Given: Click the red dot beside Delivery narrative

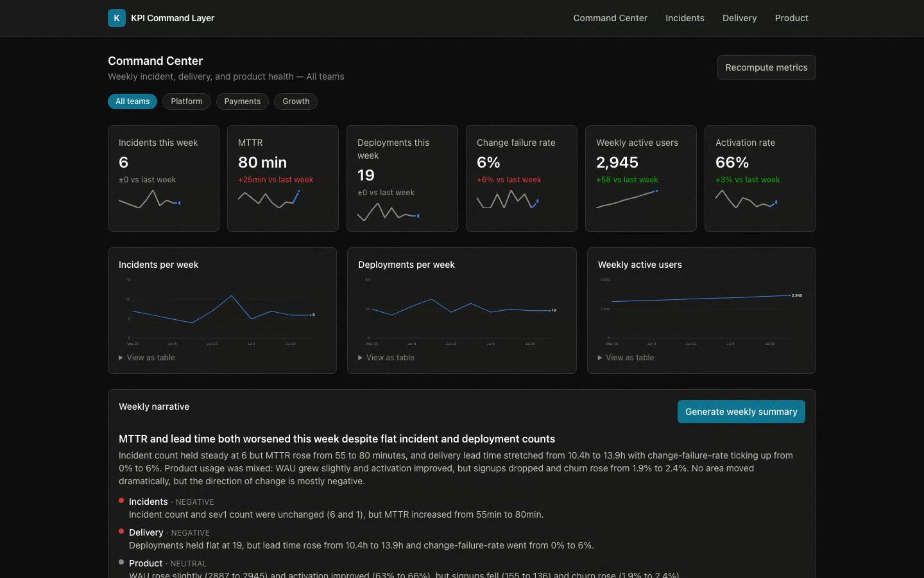Looking at the screenshot, I should 121,531.
